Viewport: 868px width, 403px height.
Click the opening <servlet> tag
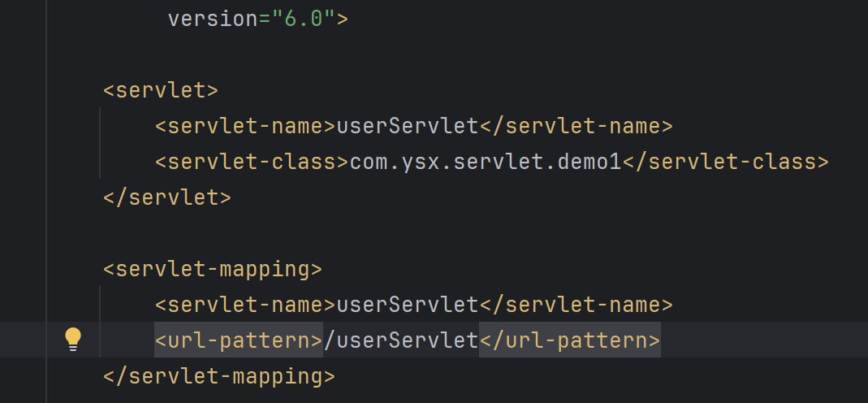161,90
